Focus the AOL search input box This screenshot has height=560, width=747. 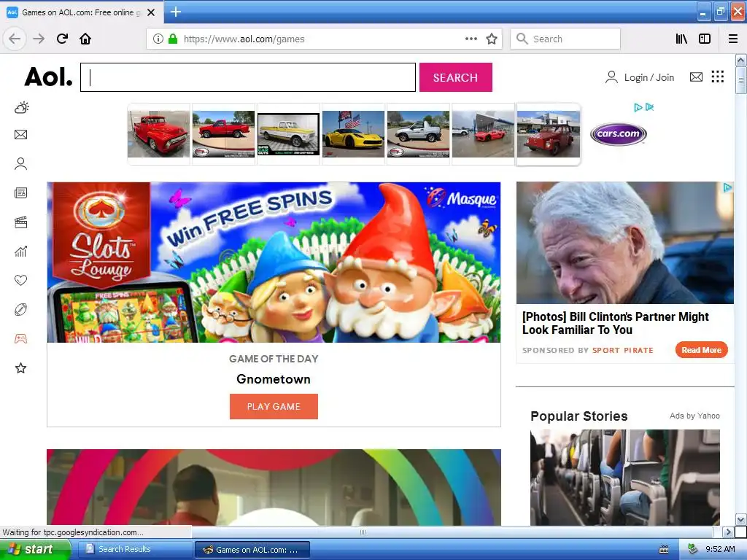click(248, 77)
